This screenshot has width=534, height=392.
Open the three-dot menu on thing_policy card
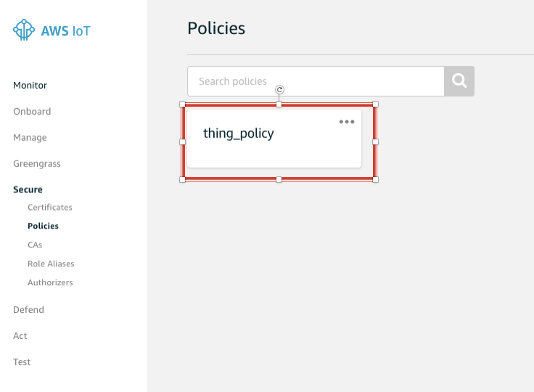tap(347, 122)
